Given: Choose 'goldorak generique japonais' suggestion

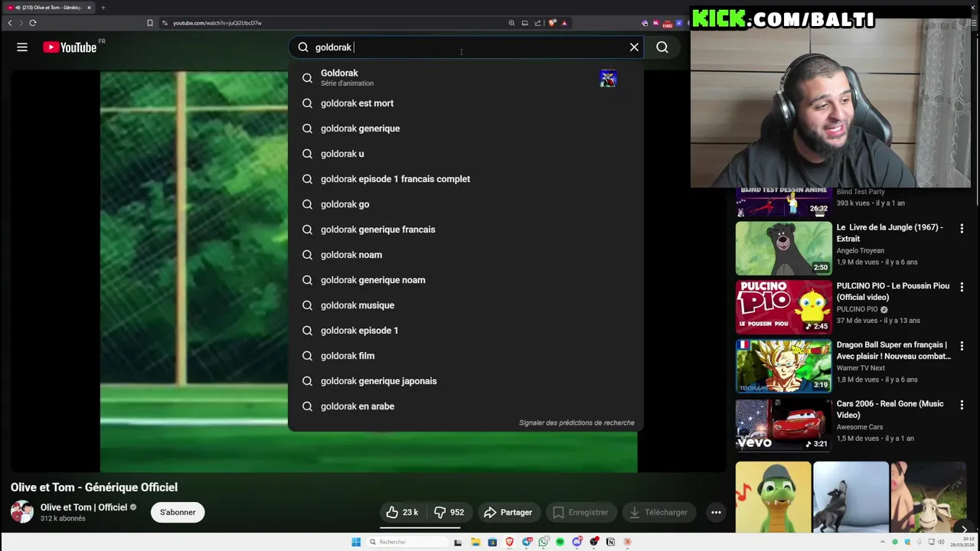Looking at the screenshot, I should coord(465,381).
